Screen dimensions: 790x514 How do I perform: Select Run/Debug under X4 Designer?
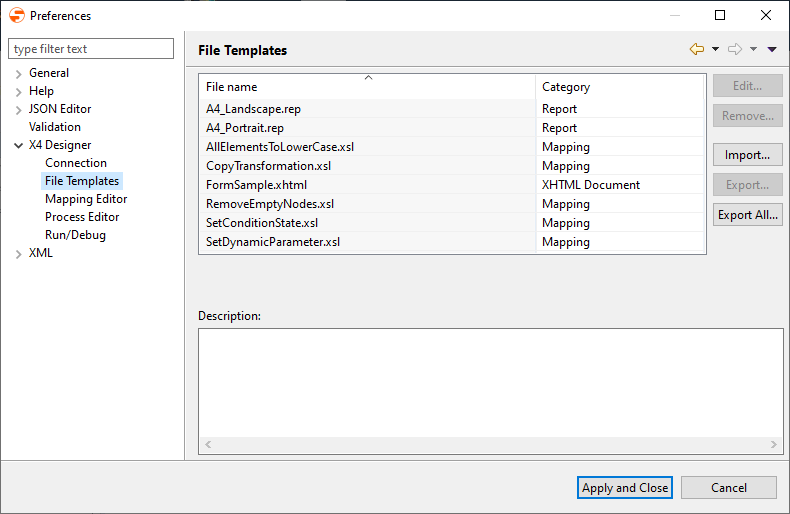coord(75,235)
